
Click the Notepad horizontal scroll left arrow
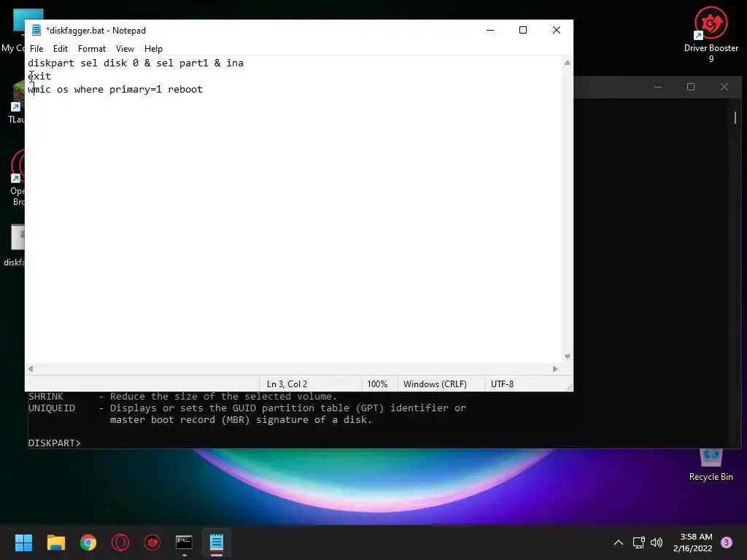tap(31, 369)
